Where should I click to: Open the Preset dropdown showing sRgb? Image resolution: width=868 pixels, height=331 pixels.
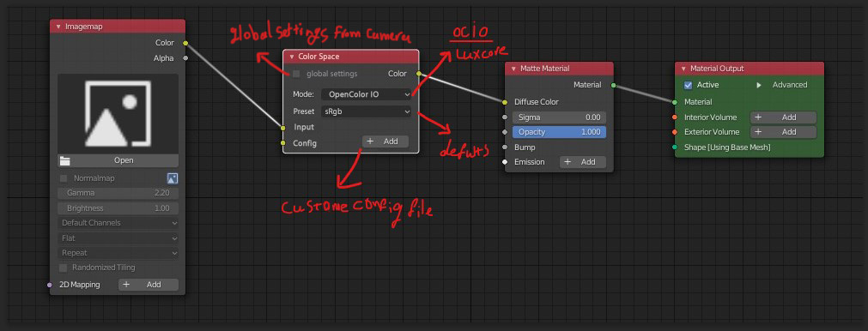tap(366, 111)
